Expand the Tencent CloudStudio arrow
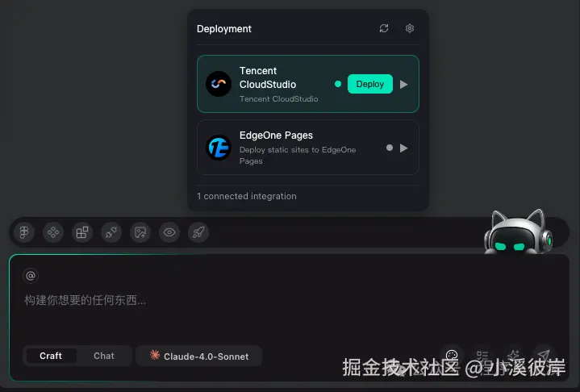Viewport: 580px width, 392px height. pyautogui.click(x=404, y=85)
